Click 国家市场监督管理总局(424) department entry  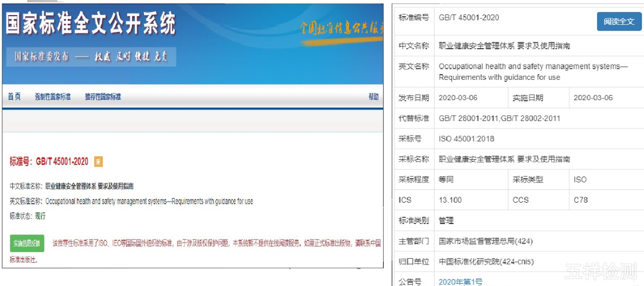coord(485,241)
